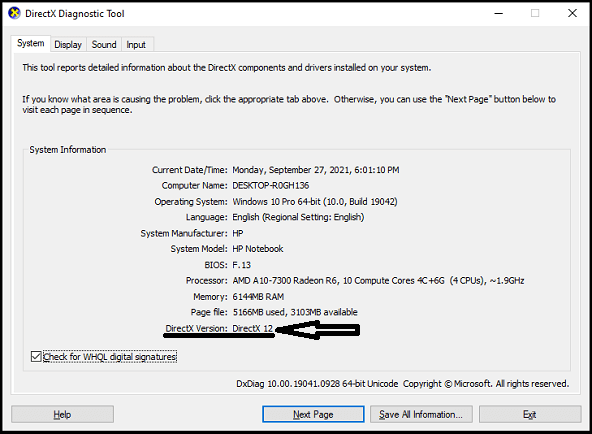Click Save All Information button
Image resolution: width=592 pixels, height=434 pixels.
tap(421, 414)
